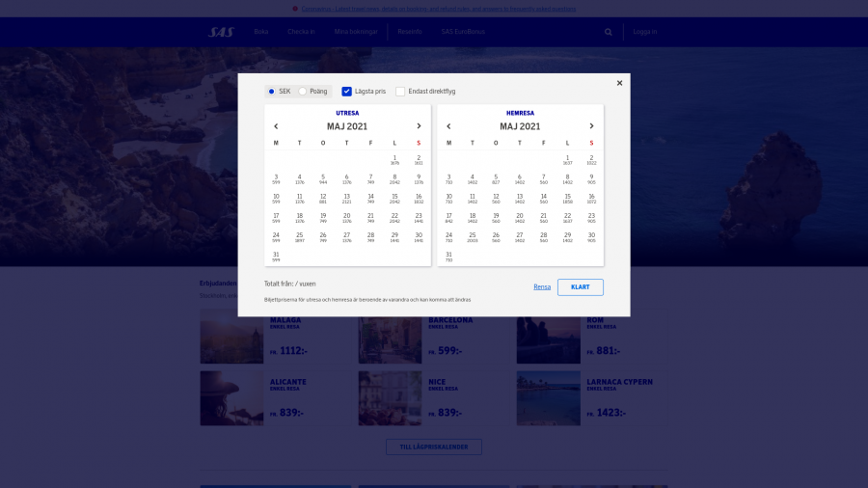This screenshot has width=868, height=488.
Task: Go to previous month in Hemresa calendar
Action: 448,126
